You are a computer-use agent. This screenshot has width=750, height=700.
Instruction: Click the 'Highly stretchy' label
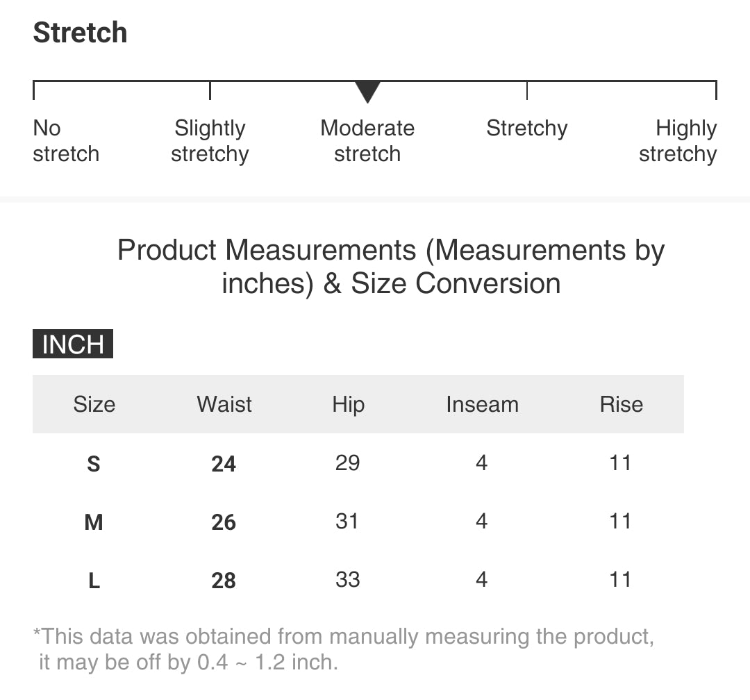click(678, 141)
